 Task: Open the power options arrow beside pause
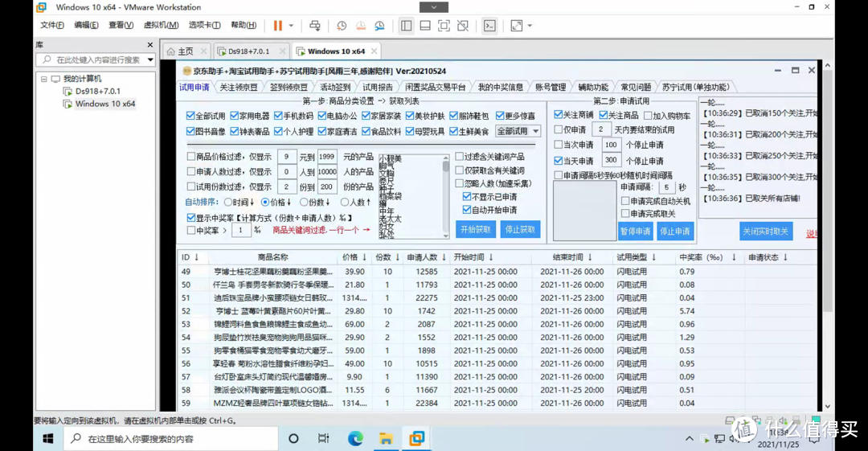click(x=291, y=26)
